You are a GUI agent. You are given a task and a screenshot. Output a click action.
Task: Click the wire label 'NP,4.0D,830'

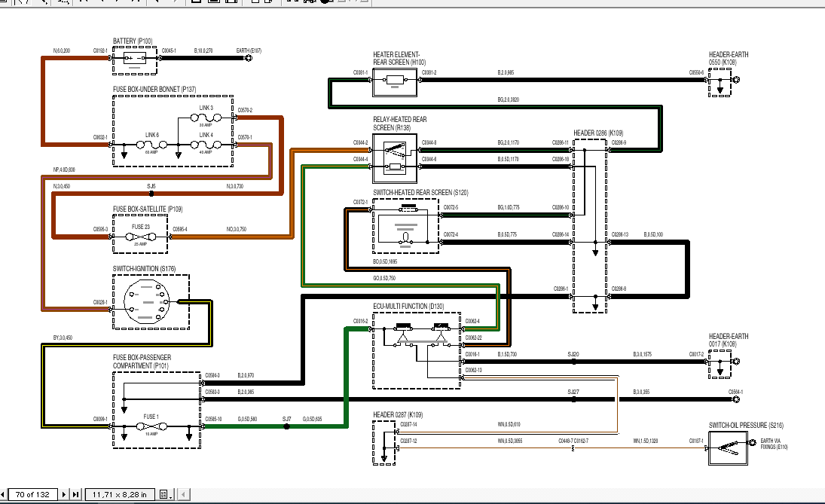click(x=64, y=170)
